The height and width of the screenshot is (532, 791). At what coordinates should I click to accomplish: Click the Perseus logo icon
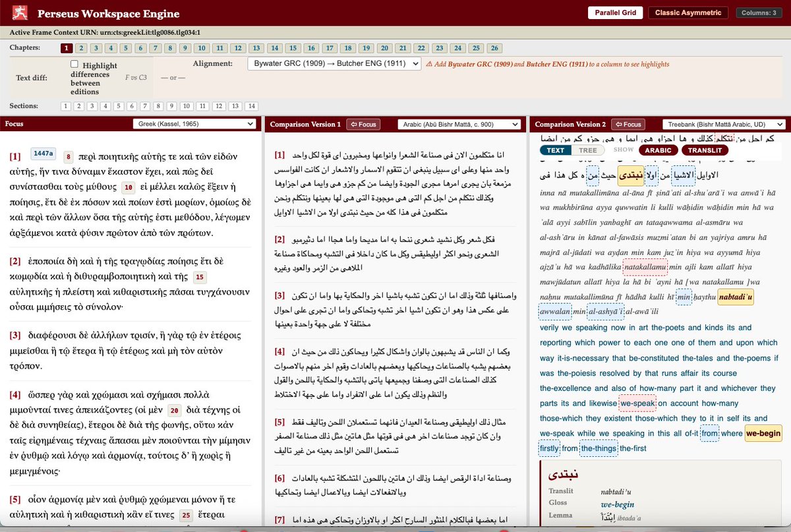20,13
